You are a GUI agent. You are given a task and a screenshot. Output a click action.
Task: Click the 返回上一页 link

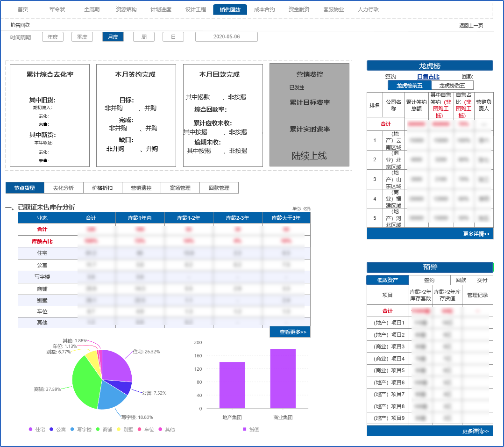[x=471, y=26]
